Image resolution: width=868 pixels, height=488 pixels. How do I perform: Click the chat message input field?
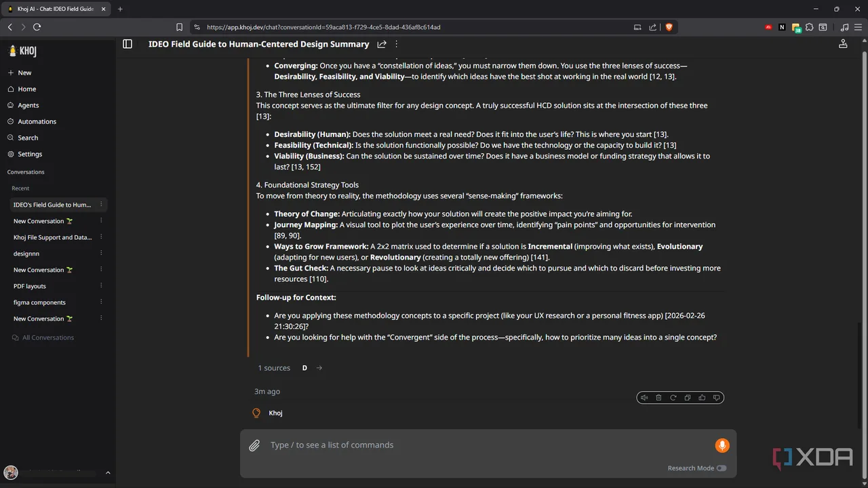[488, 445]
